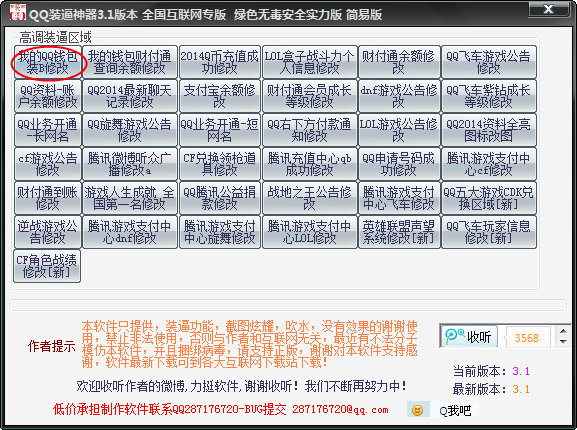The image size is (577, 430).
Task: Open 游戏人生成就全国第一名修改
Action: coord(130,198)
